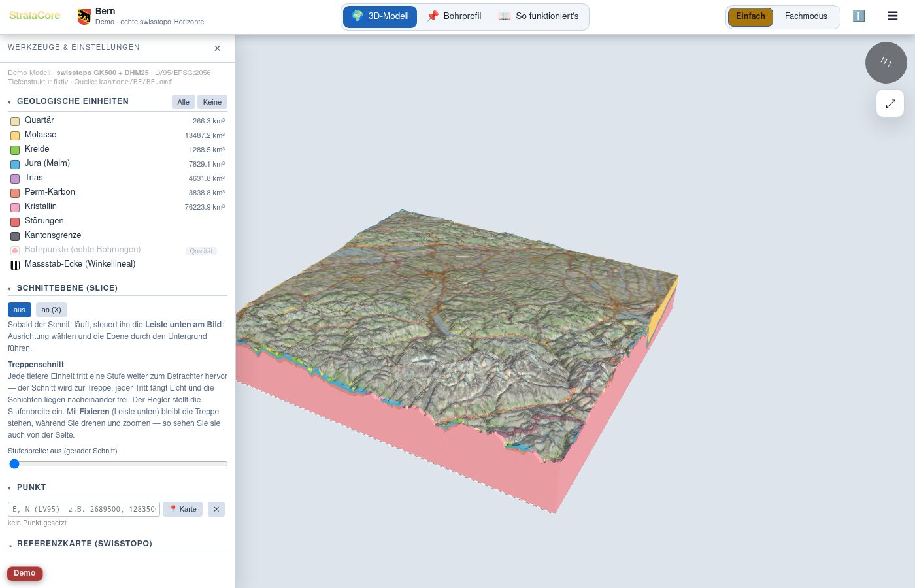Toggle Kantonsgrenze visibility
Screen dimensions: 915x588
15,236
